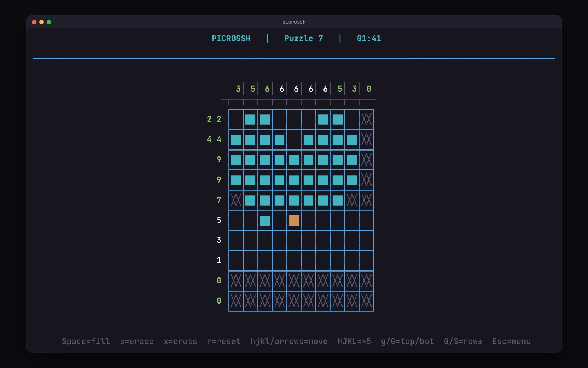This screenshot has height=368, width=588.
Task: Click the 'Space=fill' hint in the footer
Action: 86,342
